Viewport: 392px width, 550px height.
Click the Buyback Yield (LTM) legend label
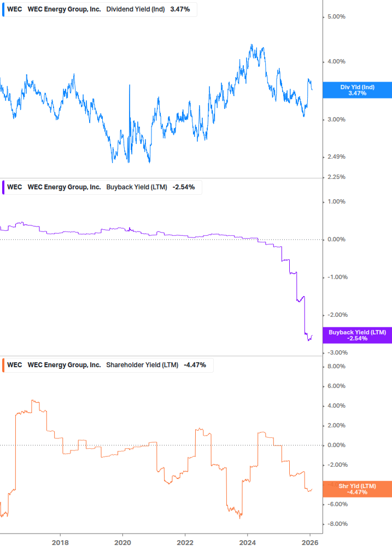tap(137, 187)
